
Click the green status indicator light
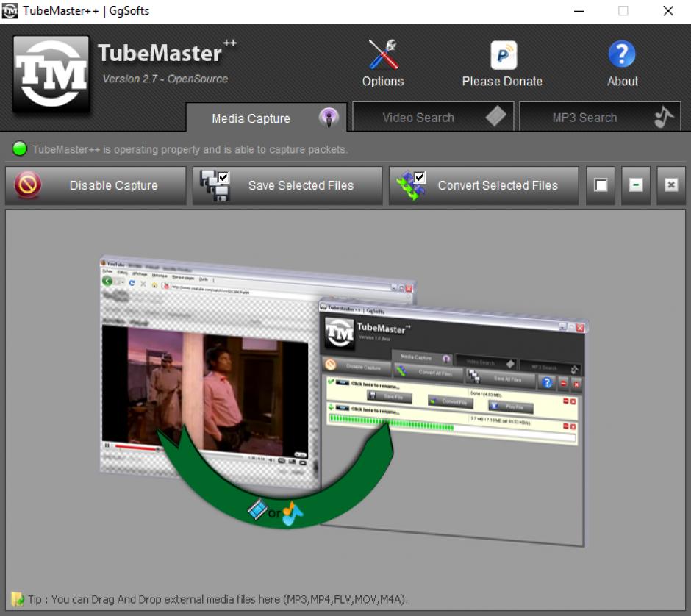(20, 149)
